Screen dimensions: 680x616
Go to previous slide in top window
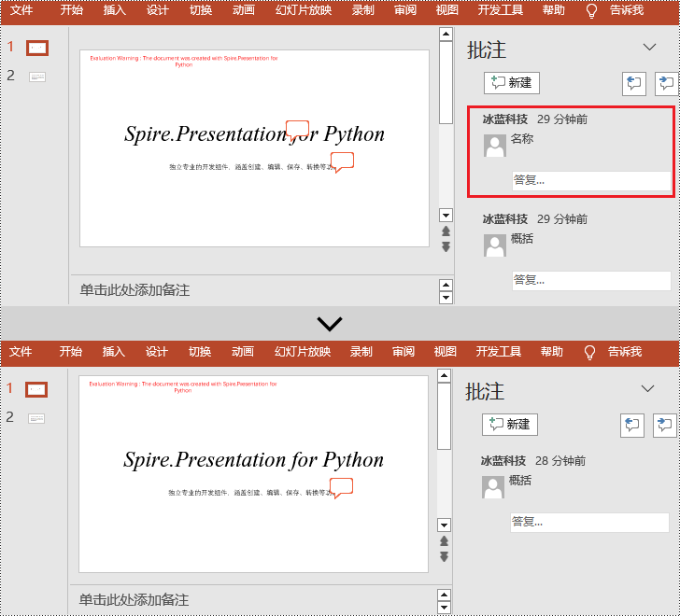point(446,231)
